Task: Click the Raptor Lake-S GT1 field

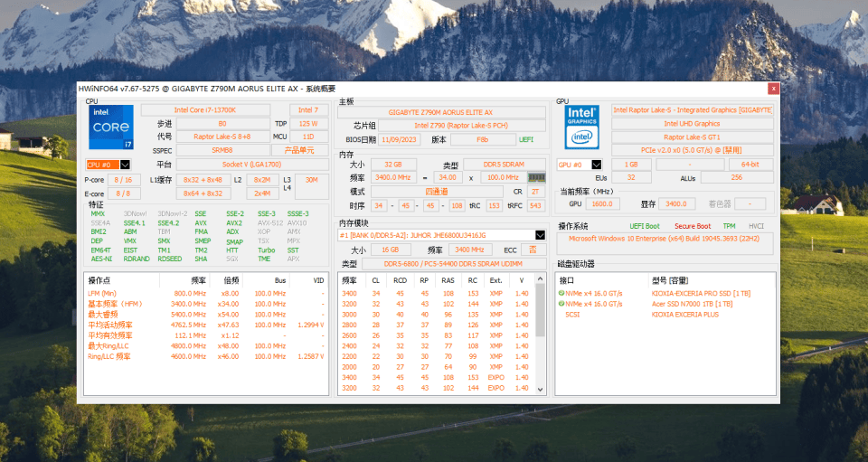Action: point(693,137)
